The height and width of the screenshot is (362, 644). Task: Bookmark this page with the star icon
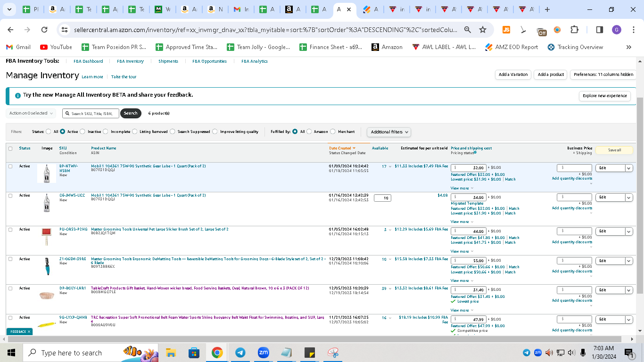click(483, 30)
